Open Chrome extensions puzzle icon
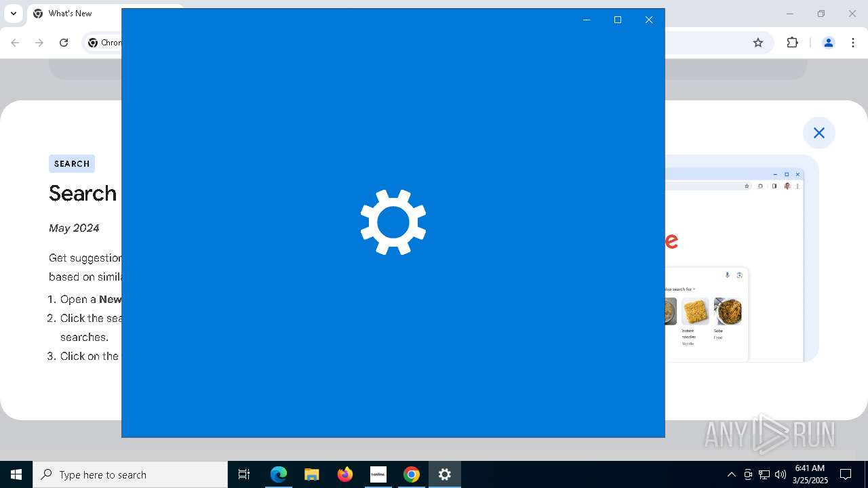The width and height of the screenshot is (868, 488). click(x=792, y=43)
